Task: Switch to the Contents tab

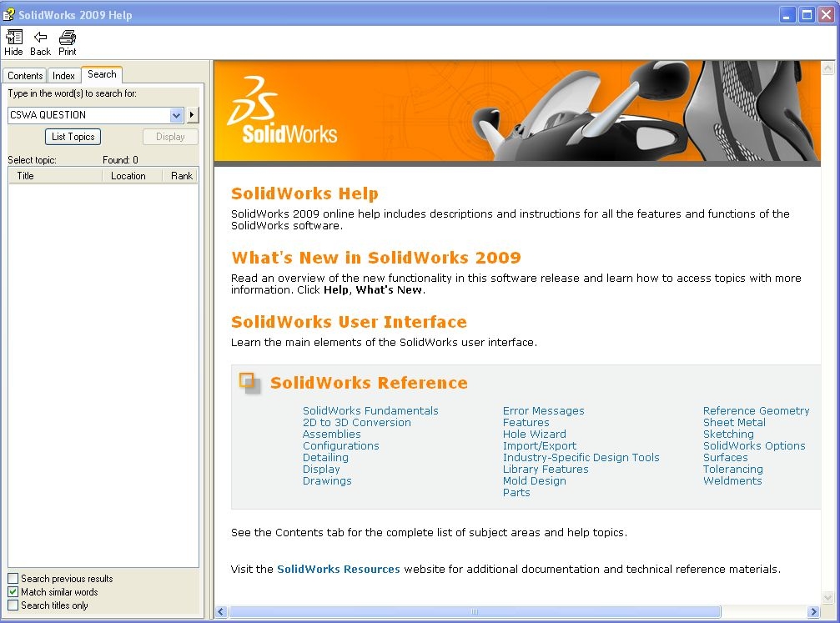Action: point(25,76)
